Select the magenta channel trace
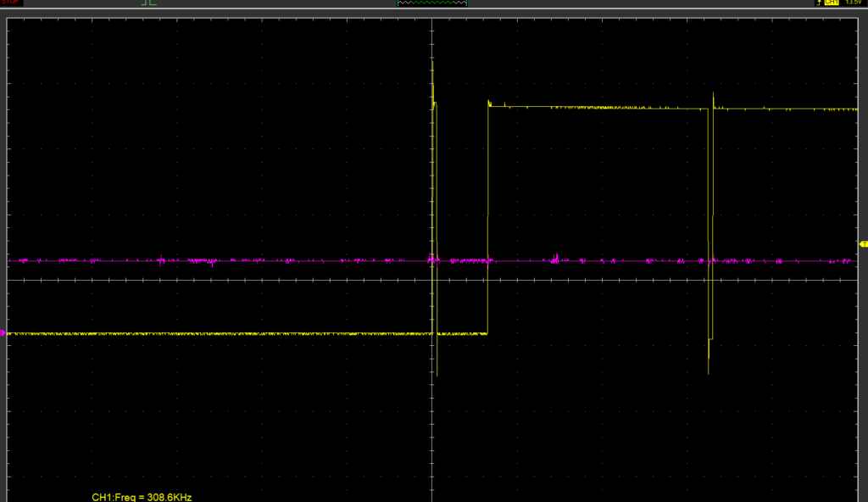 (x=254, y=260)
